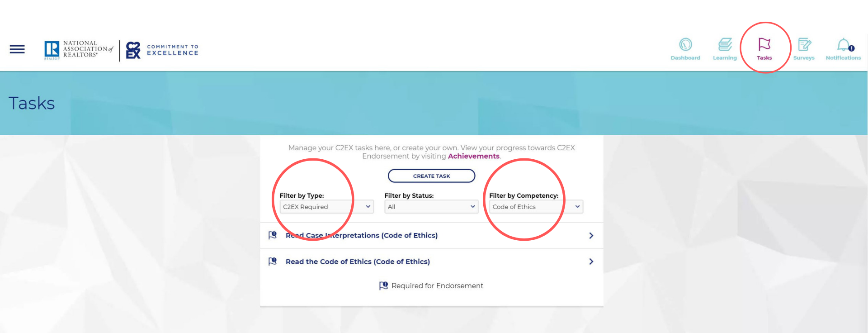Click the 'Filter by Status:' label
The height and width of the screenshot is (333, 868).
click(x=409, y=195)
